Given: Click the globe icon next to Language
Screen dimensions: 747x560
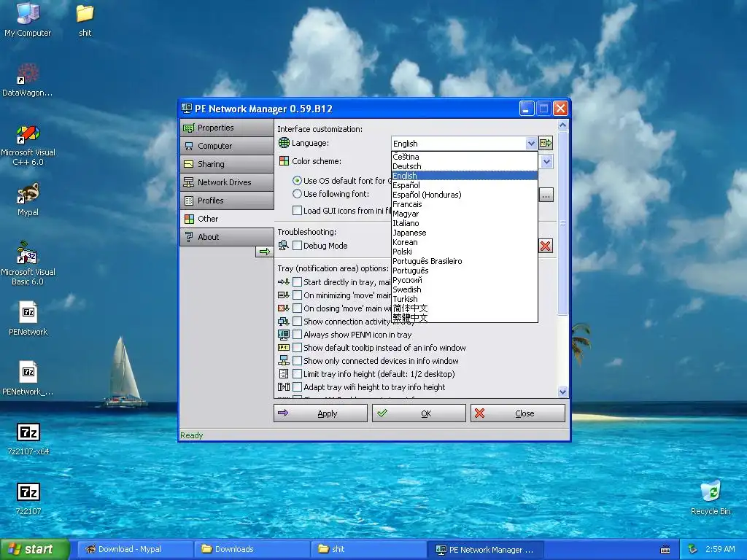Looking at the screenshot, I should (x=284, y=142).
